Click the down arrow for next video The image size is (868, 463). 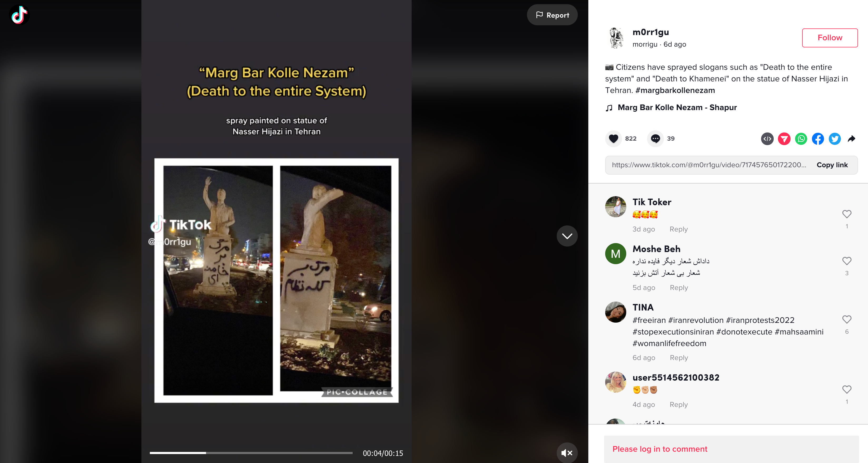pyautogui.click(x=567, y=236)
